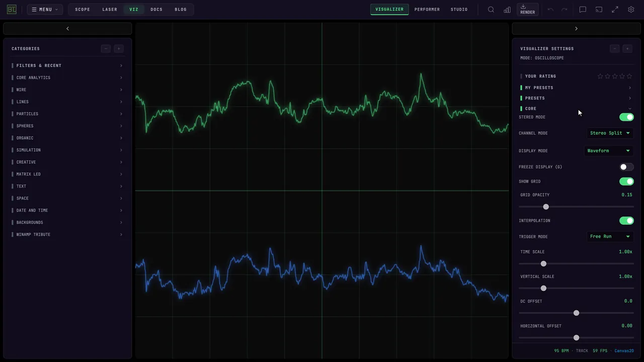Collapse the left panel arrow

67,29
